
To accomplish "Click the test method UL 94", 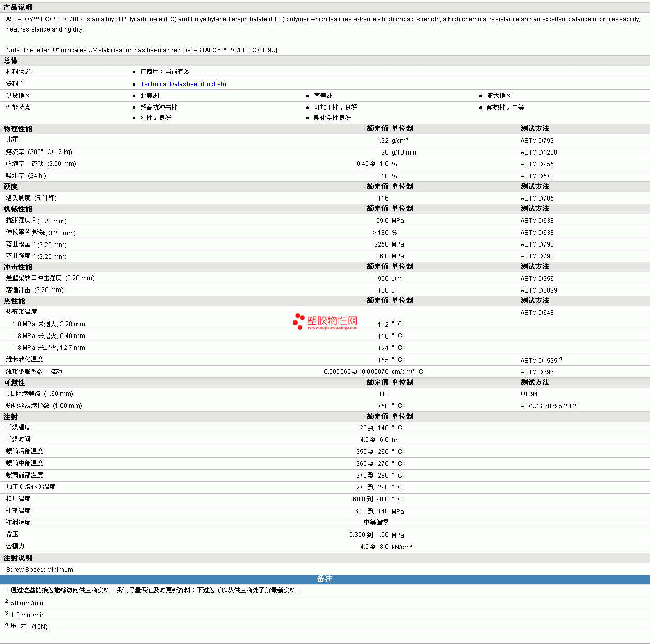I will (529, 394).
